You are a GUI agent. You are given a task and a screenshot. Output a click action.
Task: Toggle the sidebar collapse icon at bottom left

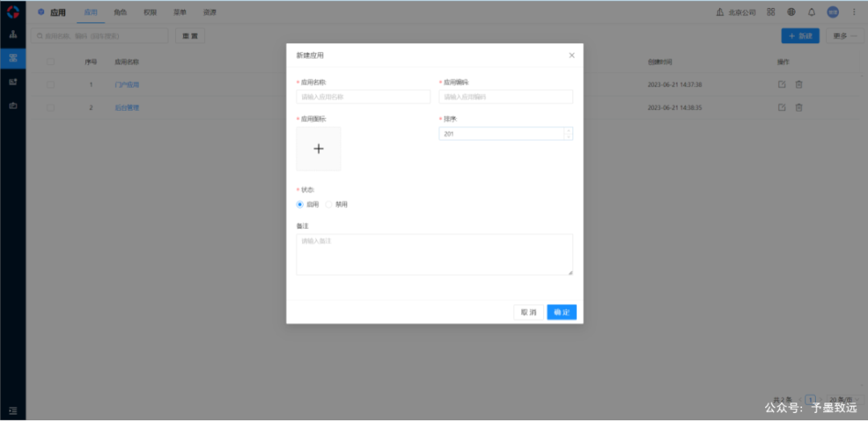(14, 411)
